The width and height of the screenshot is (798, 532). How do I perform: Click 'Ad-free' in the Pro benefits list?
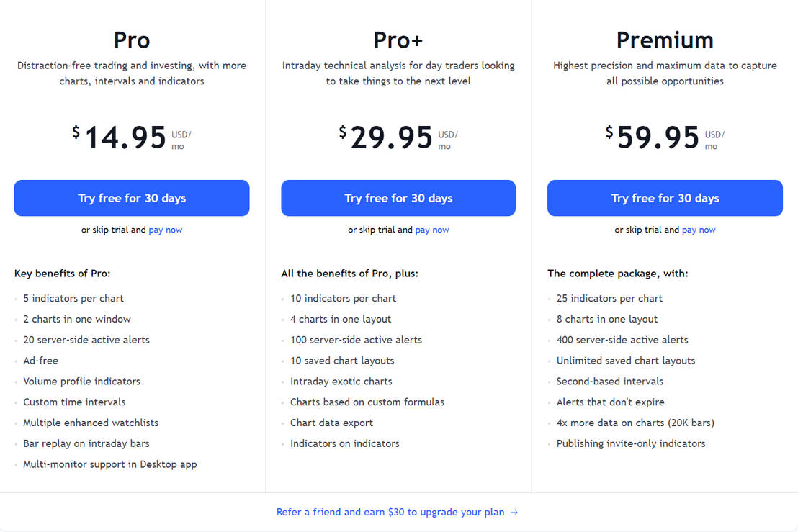40,360
